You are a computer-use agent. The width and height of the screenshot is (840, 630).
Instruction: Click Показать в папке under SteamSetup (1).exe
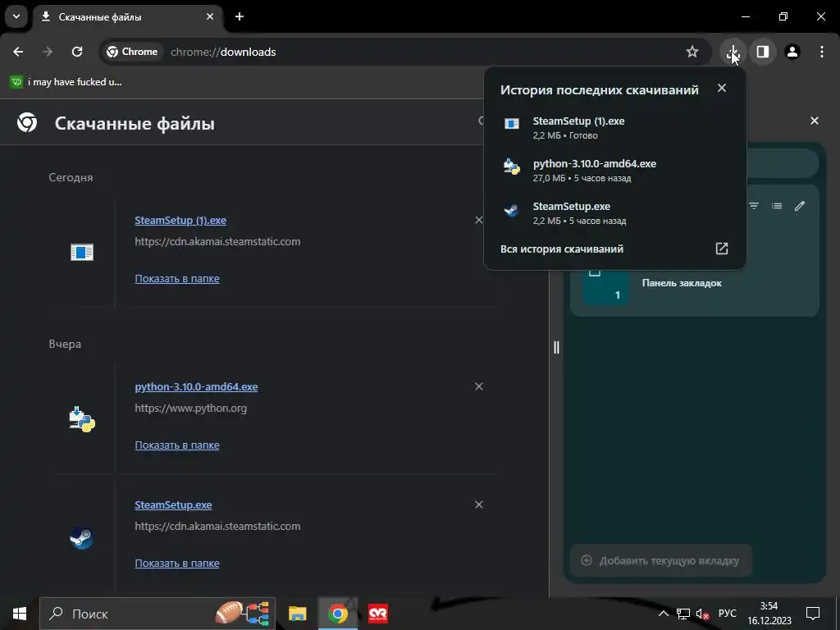coord(177,279)
